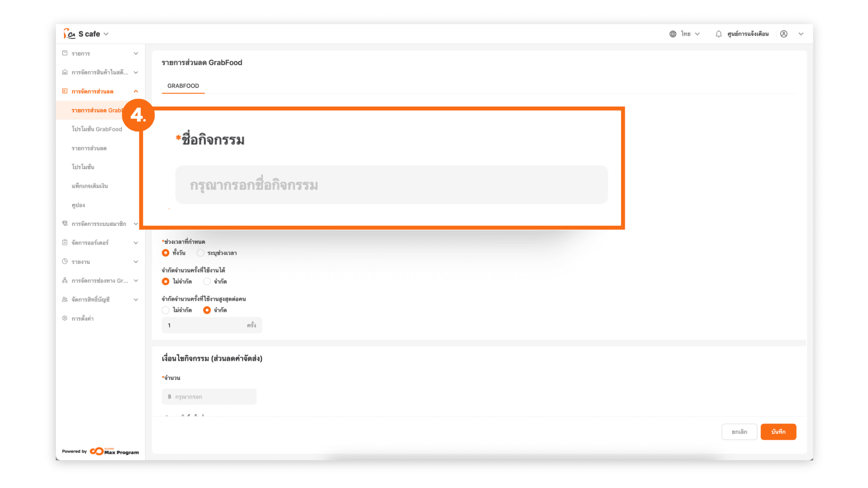Click the การตั้งค่า settings icon
The height and width of the screenshot is (488, 868).
click(65, 319)
